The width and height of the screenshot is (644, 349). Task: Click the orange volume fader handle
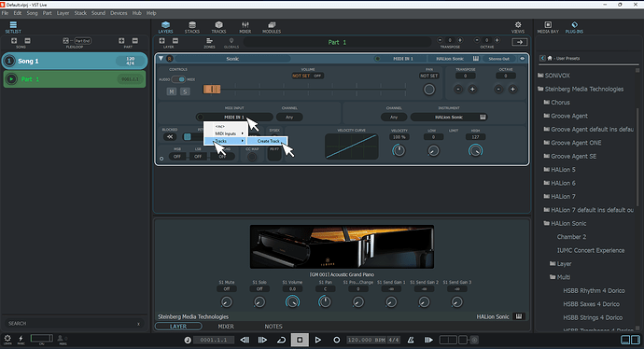click(x=212, y=89)
